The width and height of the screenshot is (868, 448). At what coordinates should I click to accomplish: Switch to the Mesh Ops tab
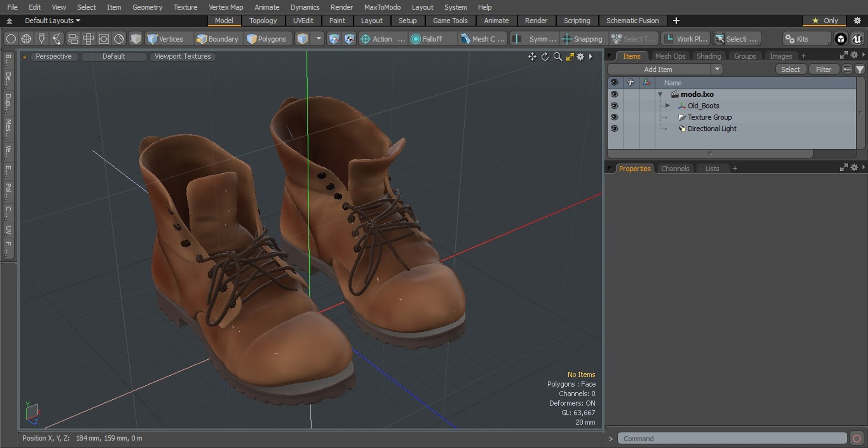[670, 56]
